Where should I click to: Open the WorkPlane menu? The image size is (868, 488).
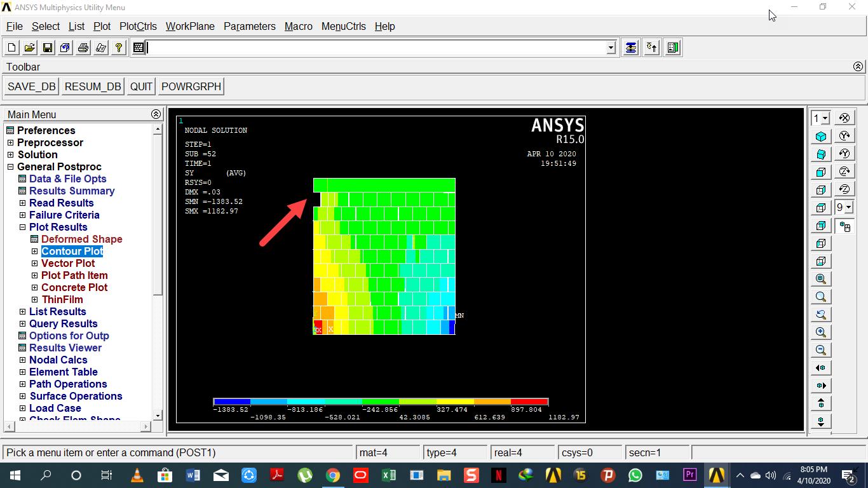pos(190,26)
